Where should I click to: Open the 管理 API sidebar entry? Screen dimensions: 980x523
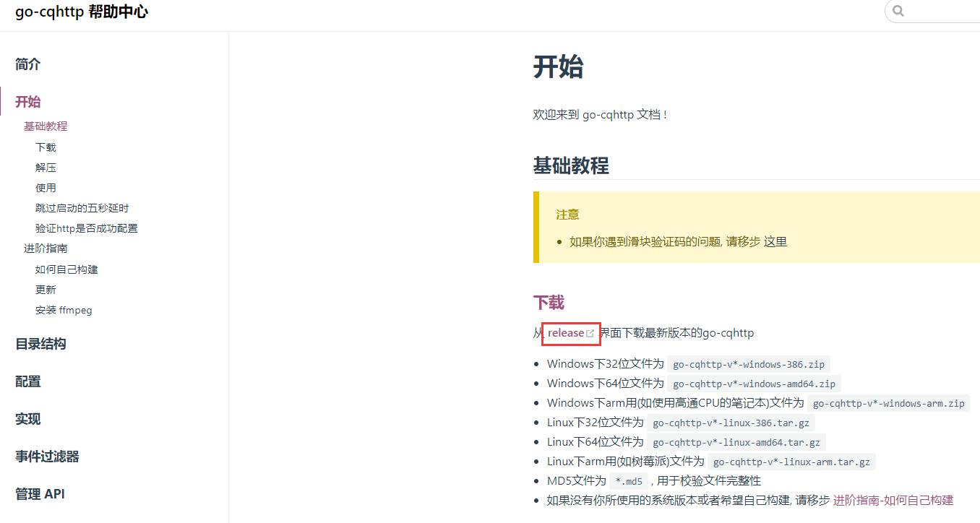(40, 493)
